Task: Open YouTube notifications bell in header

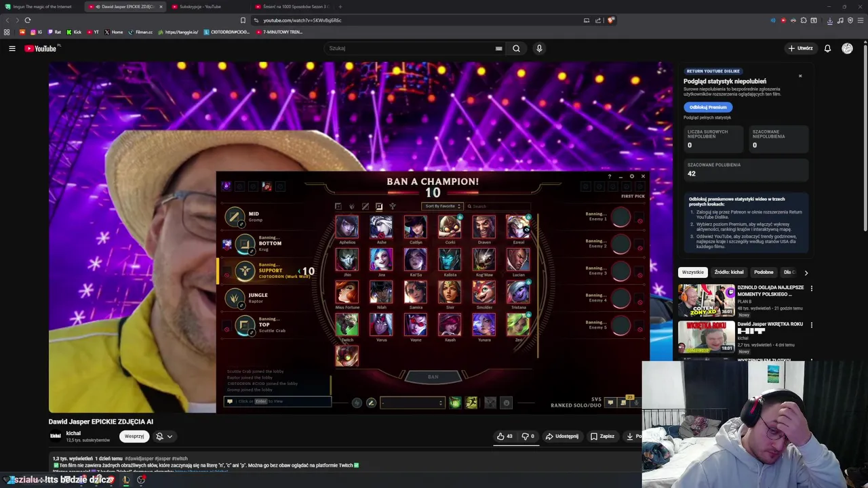Action: click(827, 48)
